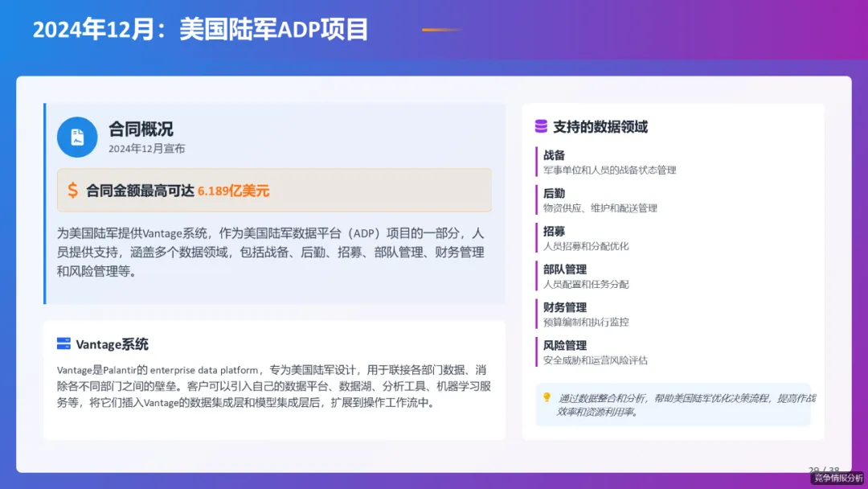Viewport: 868px width, 489px height.
Task: Click the 后勤 list item title
Action: click(554, 193)
